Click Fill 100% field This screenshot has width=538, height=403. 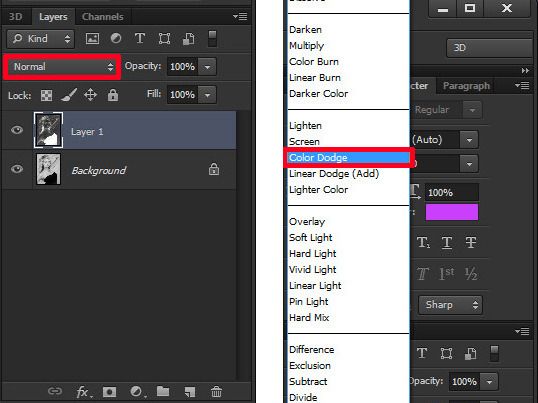[183, 95]
